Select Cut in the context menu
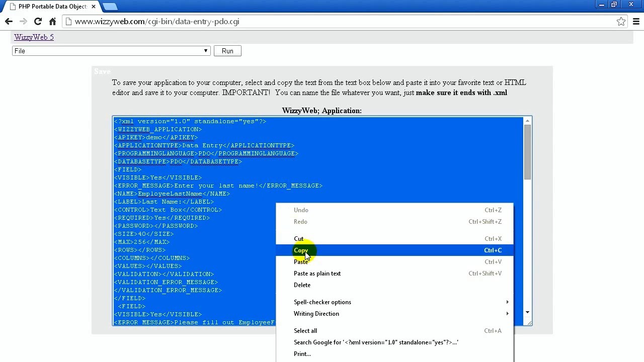The height and width of the screenshot is (362, 644). pyautogui.click(x=395, y=239)
